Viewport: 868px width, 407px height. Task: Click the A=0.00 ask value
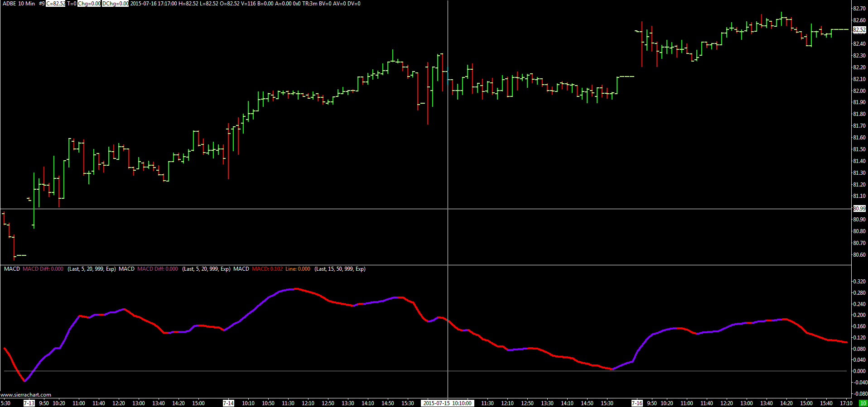pos(283,4)
